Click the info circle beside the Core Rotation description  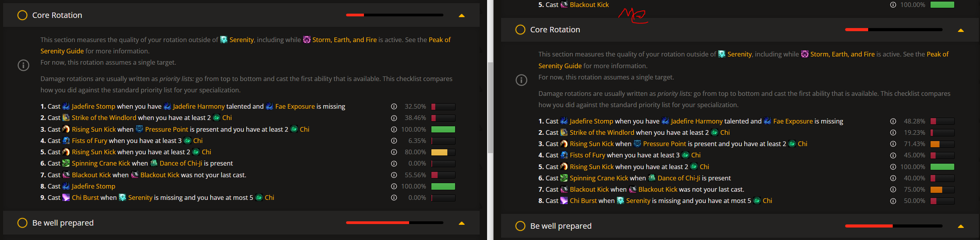(x=23, y=65)
